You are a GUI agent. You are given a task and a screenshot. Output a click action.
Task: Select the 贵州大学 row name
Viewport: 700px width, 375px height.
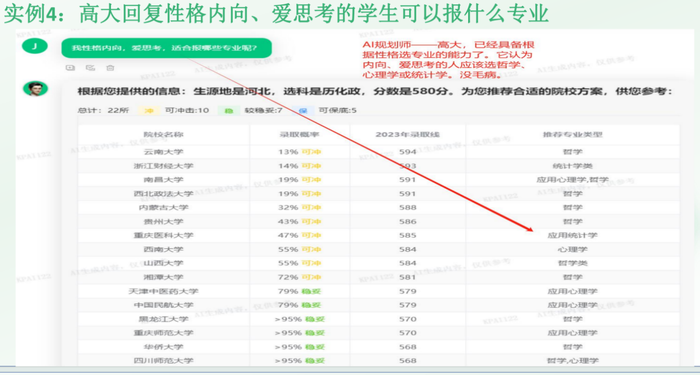coord(163,221)
